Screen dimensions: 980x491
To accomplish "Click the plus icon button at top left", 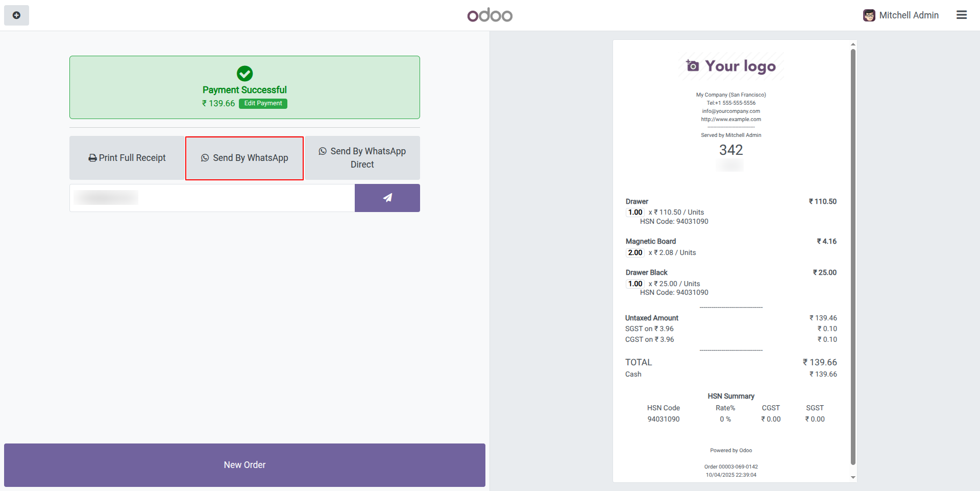I will 16,15.
